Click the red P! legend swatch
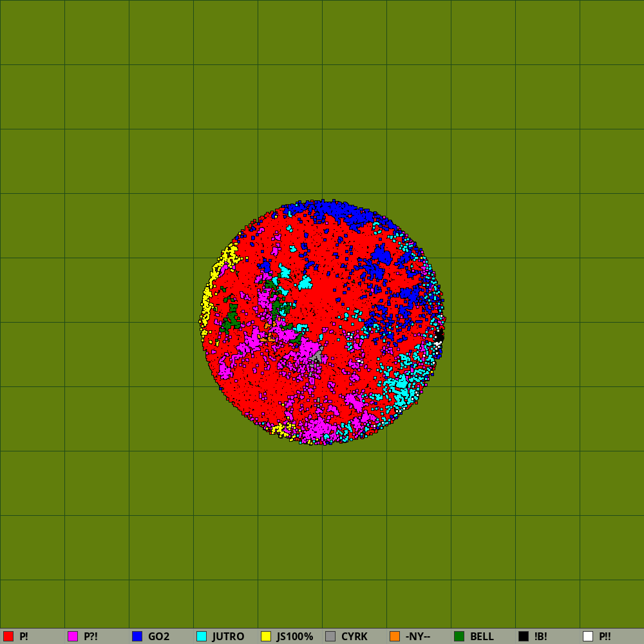The height and width of the screenshot is (644, 644). tap(8, 636)
